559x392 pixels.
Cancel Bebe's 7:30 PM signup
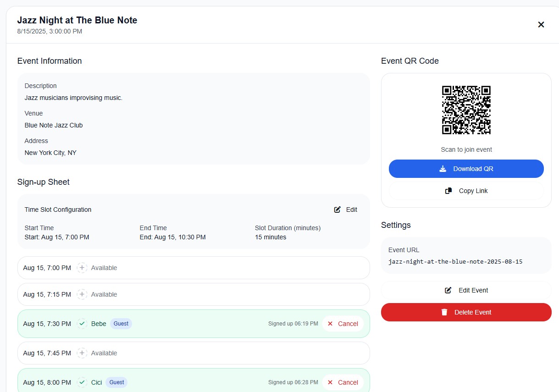coord(343,324)
